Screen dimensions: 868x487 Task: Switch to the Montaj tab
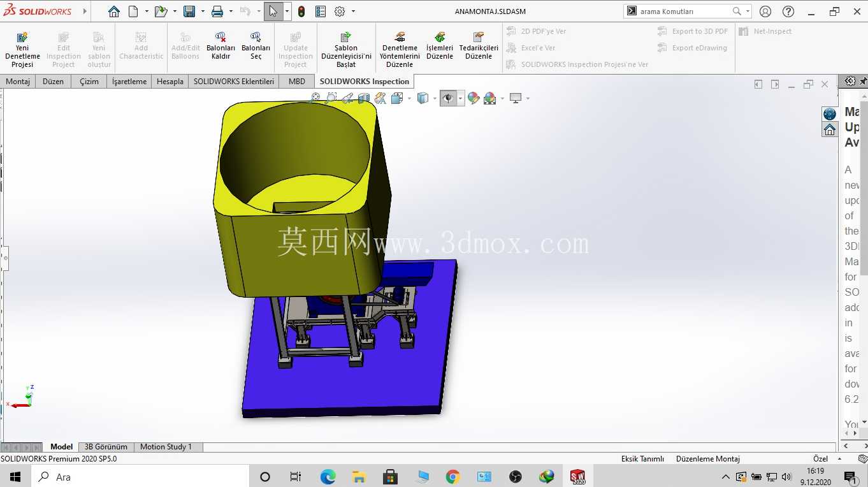point(18,81)
